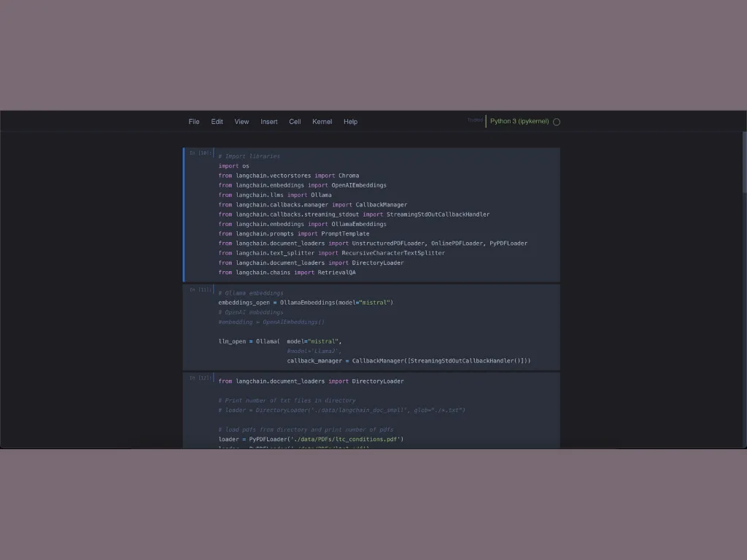Click the RetrievalQA import line
The width and height of the screenshot is (747, 560).
click(287, 273)
